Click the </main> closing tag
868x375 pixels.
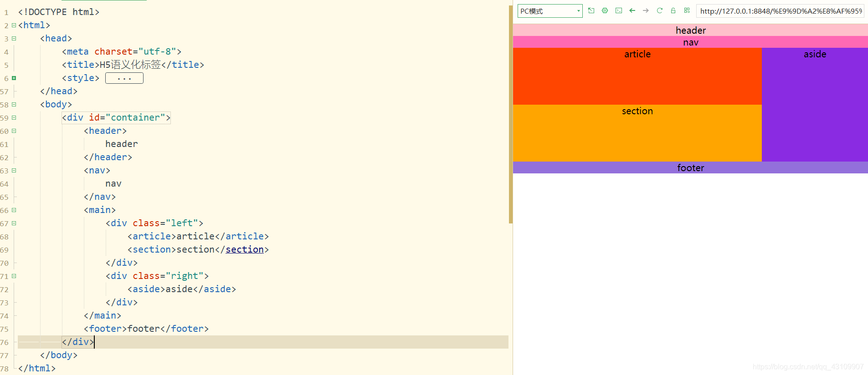(x=103, y=315)
